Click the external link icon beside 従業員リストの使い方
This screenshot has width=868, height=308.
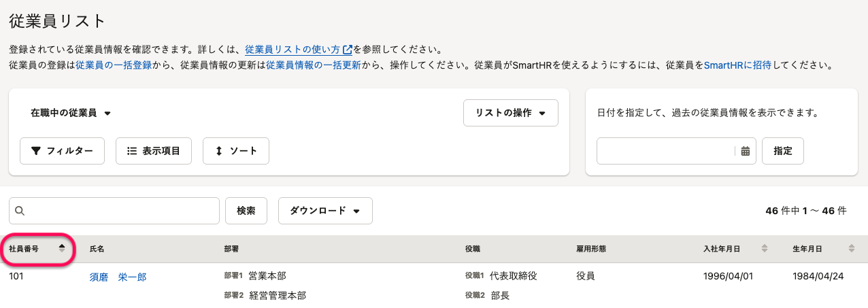pos(348,50)
